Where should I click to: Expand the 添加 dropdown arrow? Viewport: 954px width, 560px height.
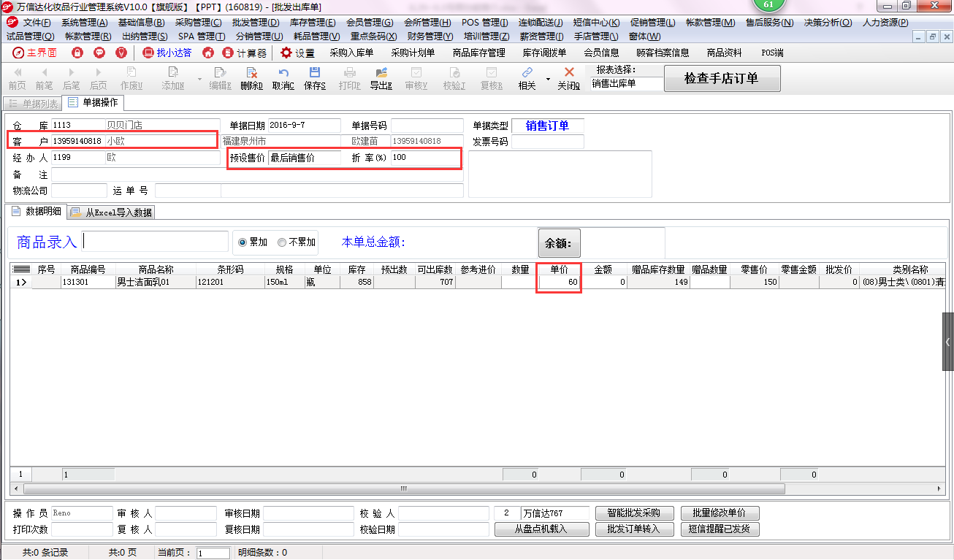[x=199, y=79]
